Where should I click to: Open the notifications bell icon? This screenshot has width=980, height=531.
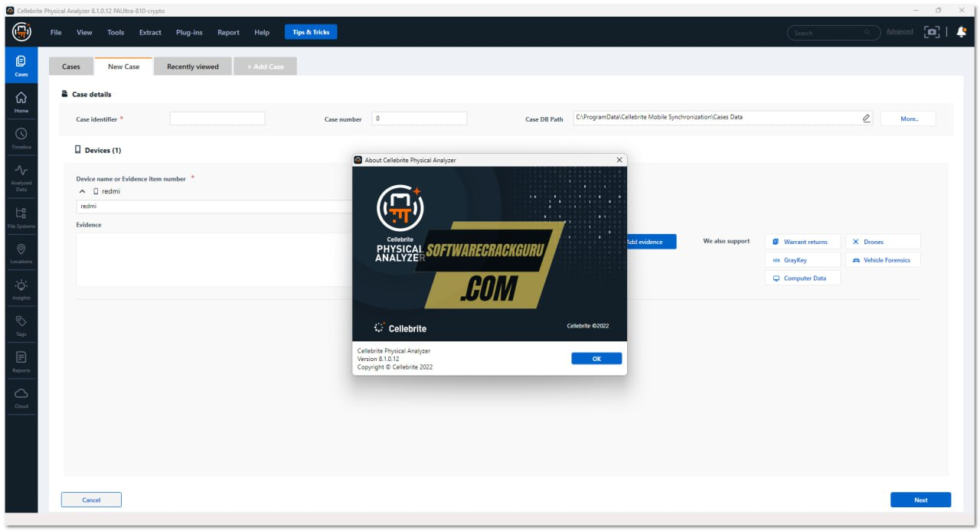pyautogui.click(x=961, y=32)
